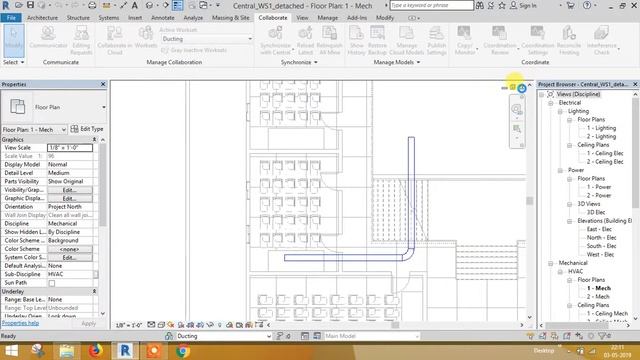
Task: Switch to the Annotate ribbon tab
Action: (163, 18)
